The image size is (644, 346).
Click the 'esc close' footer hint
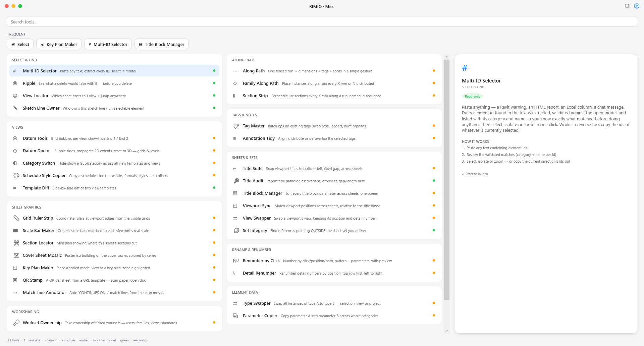[x=68, y=340]
